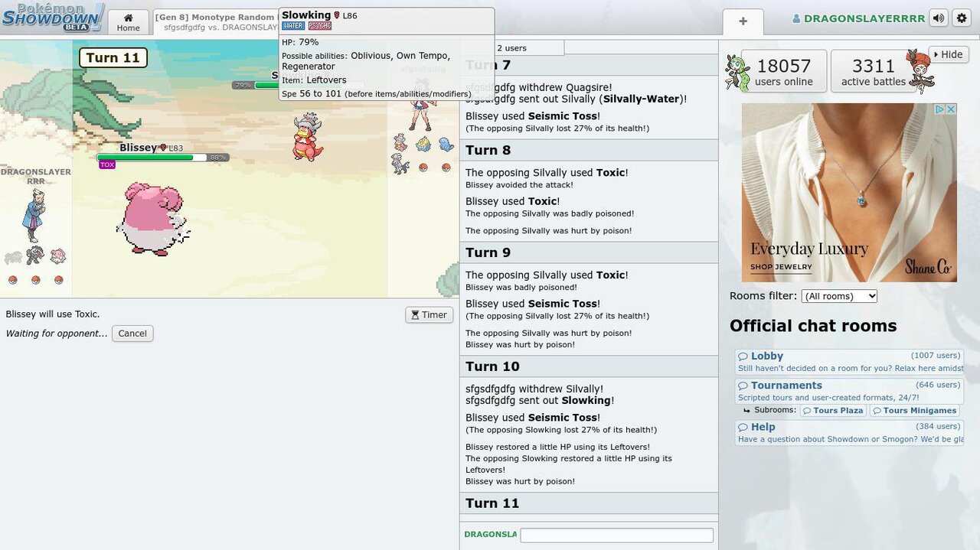Click the "Turn 10" heading in the log
This screenshot has width=980, height=550.
(x=492, y=366)
